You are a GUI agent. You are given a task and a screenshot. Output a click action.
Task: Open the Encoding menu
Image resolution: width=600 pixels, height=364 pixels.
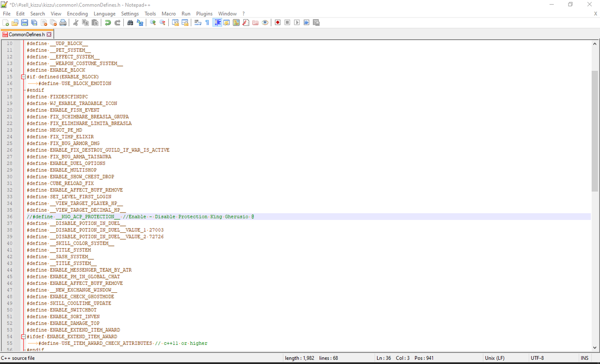point(77,14)
